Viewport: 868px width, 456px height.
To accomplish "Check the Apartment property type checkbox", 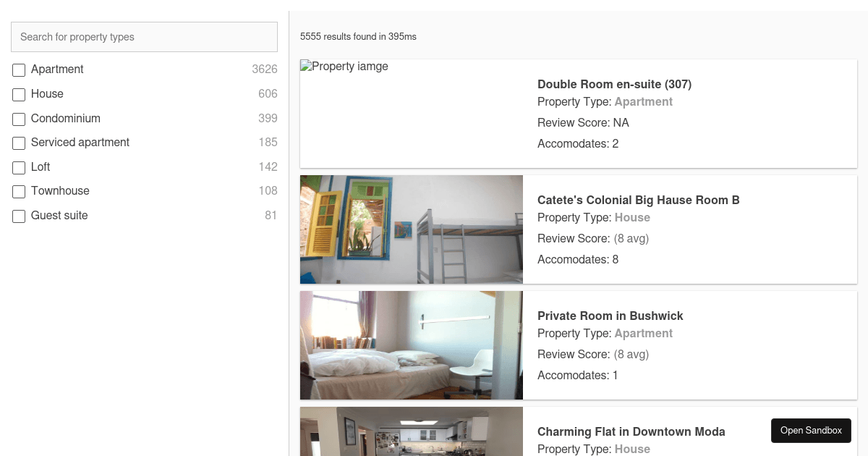I will (x=19, y=70).
